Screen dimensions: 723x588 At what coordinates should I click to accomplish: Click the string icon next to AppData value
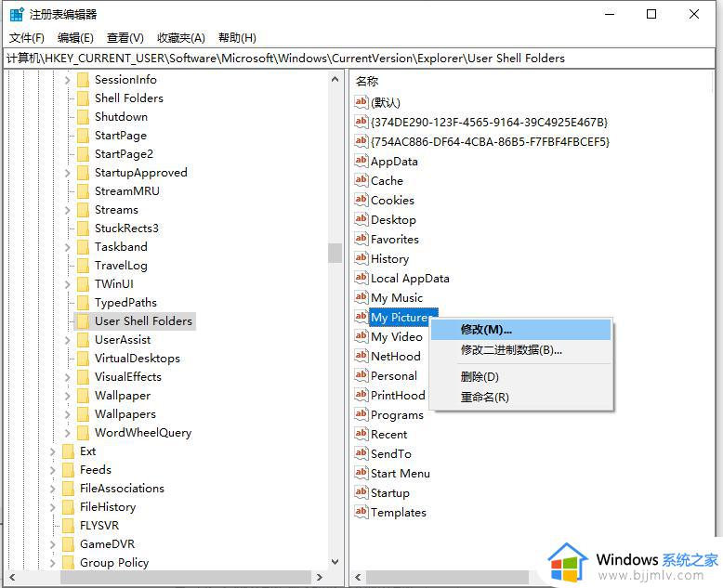click(361, 161)
